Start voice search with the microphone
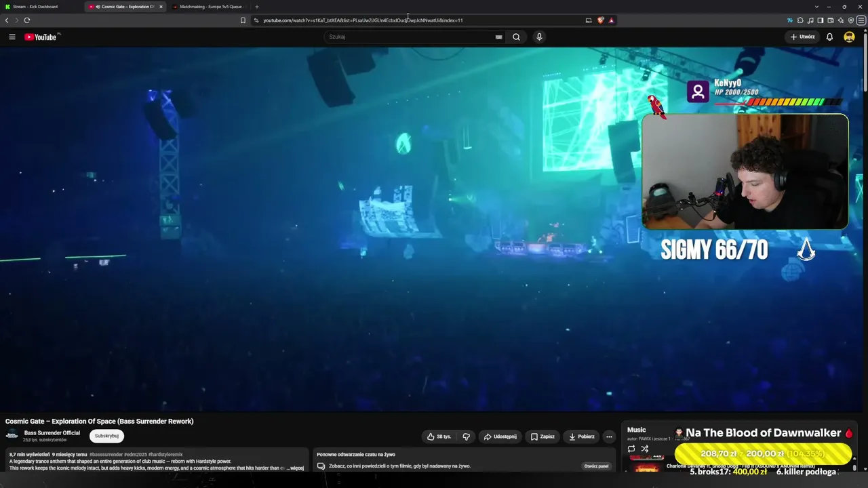The height and width of the screenshot is (488, 868). [x=539, y=37]
